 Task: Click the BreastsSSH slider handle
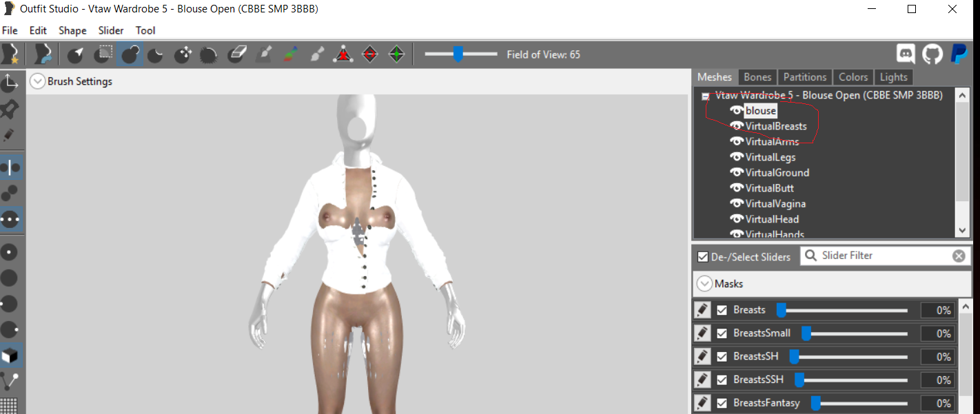[799, 380]
